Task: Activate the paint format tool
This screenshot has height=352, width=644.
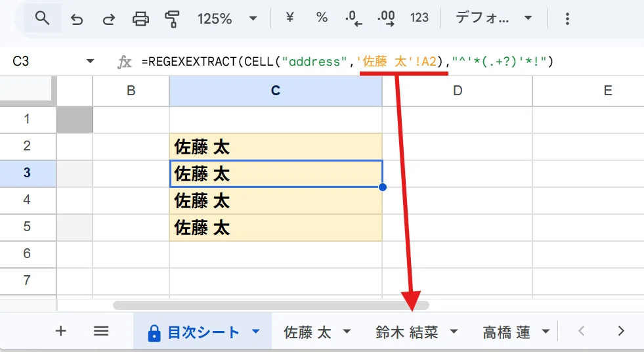Action: 172,19
